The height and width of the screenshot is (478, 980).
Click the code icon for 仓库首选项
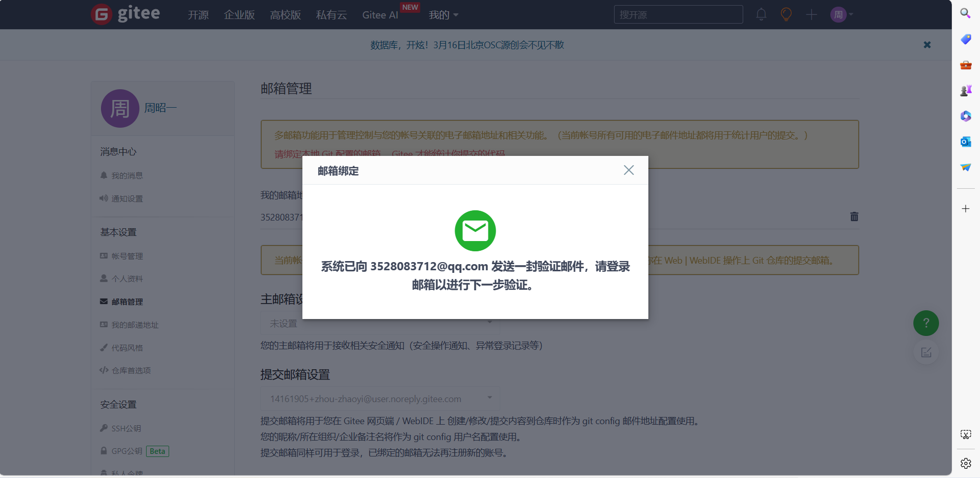point(105,370)
